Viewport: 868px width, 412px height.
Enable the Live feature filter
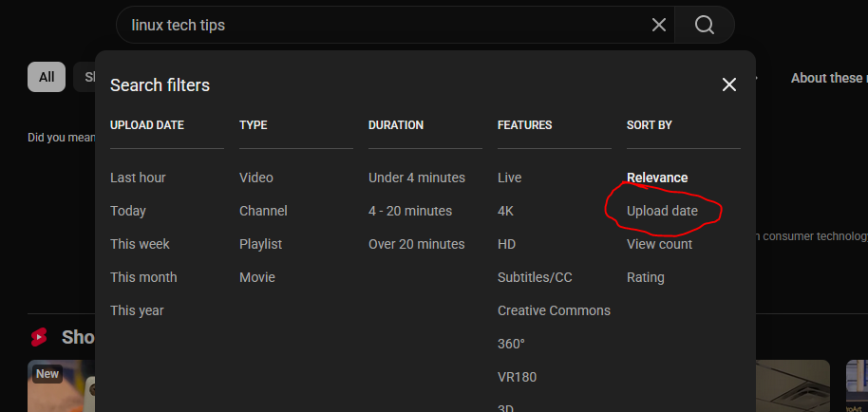click(509, 178)
